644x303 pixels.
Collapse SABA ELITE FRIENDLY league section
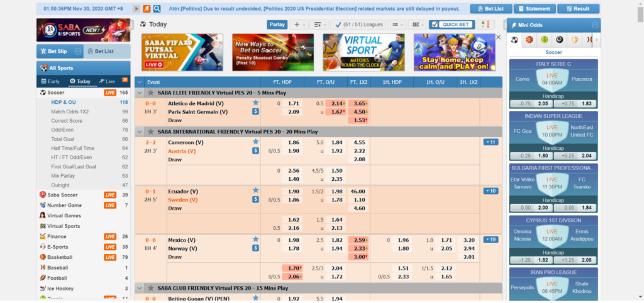click(140, 93)
